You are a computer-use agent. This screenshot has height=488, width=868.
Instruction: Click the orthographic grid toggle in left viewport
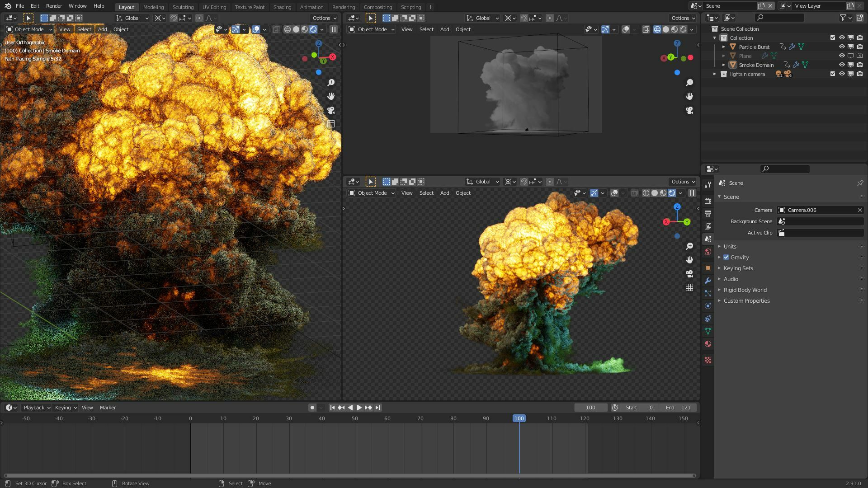point(331,124)
